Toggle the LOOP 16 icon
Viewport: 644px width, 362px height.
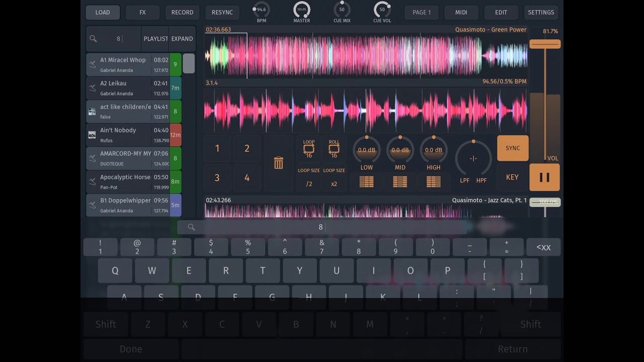tap(309, 149)
